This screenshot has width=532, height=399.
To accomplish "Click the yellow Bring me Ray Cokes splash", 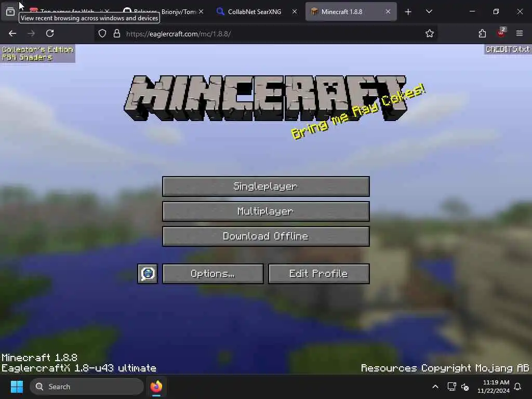I will coord(358,111).
